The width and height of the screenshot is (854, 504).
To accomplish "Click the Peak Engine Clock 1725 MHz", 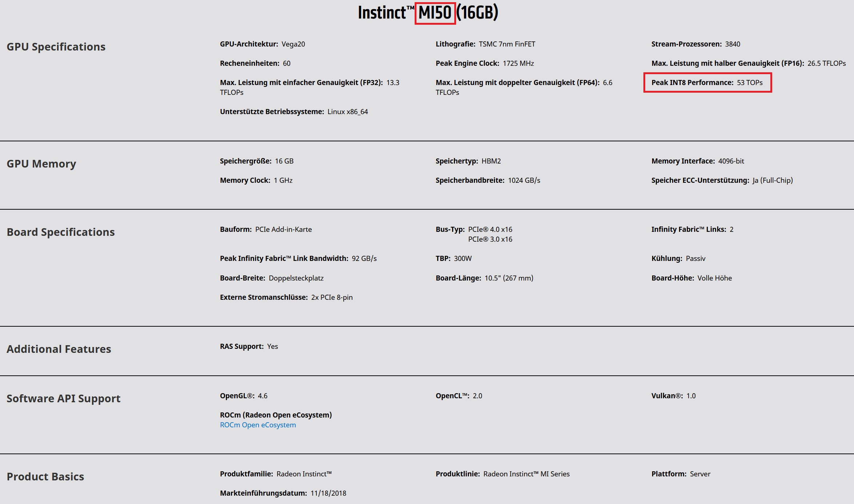I will point(484,63).
